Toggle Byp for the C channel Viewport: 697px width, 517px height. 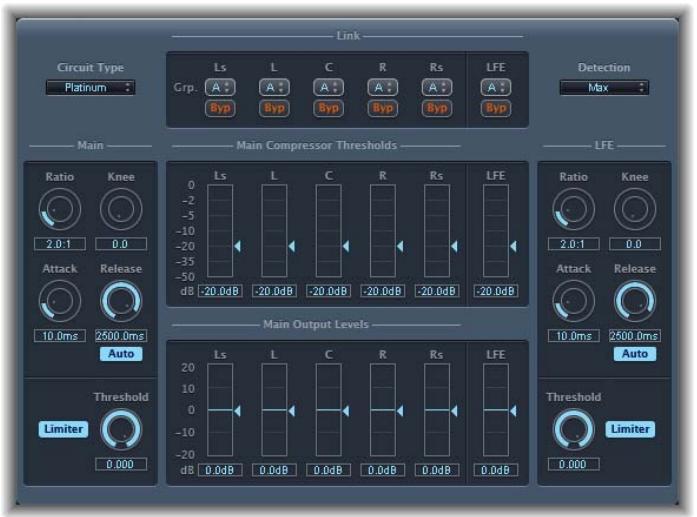coord(328,108)
